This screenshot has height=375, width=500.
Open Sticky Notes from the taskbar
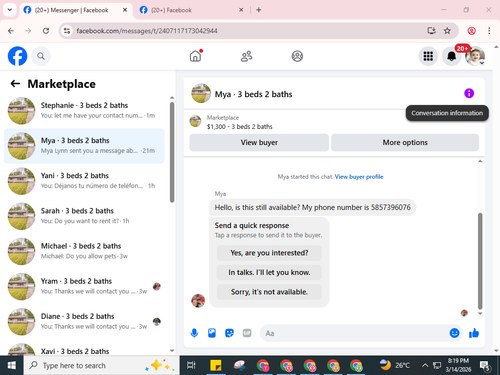tap(216, 366)
